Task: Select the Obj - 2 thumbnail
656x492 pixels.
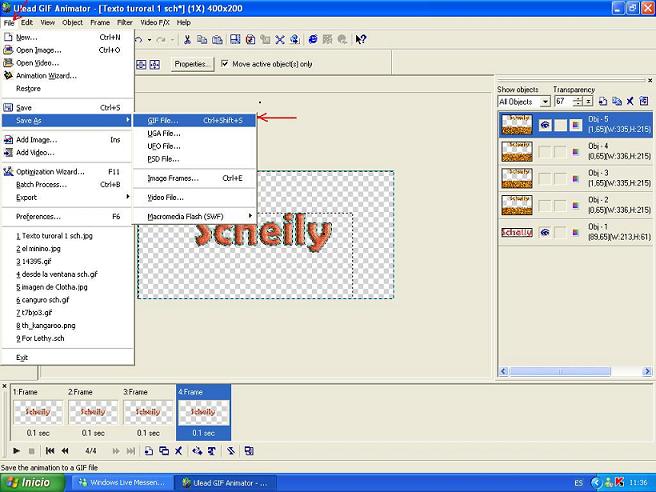Action: (517, 205)
